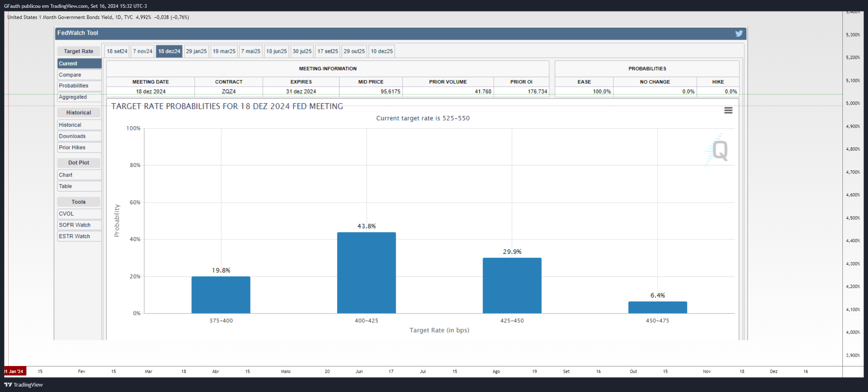Click the prior volume value 41.768

point(483,92)
